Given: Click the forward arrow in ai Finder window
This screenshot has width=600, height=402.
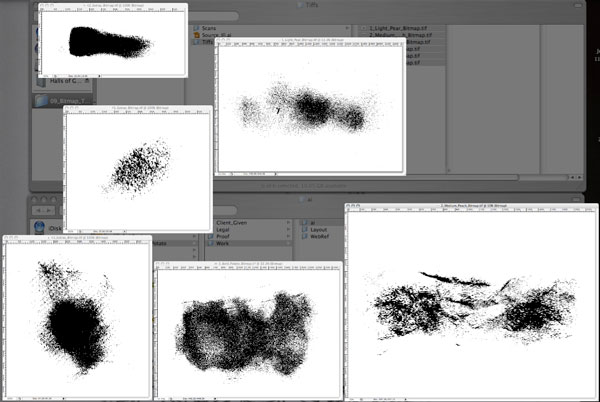Looking at the screenshot, I should tap(49, 210).
